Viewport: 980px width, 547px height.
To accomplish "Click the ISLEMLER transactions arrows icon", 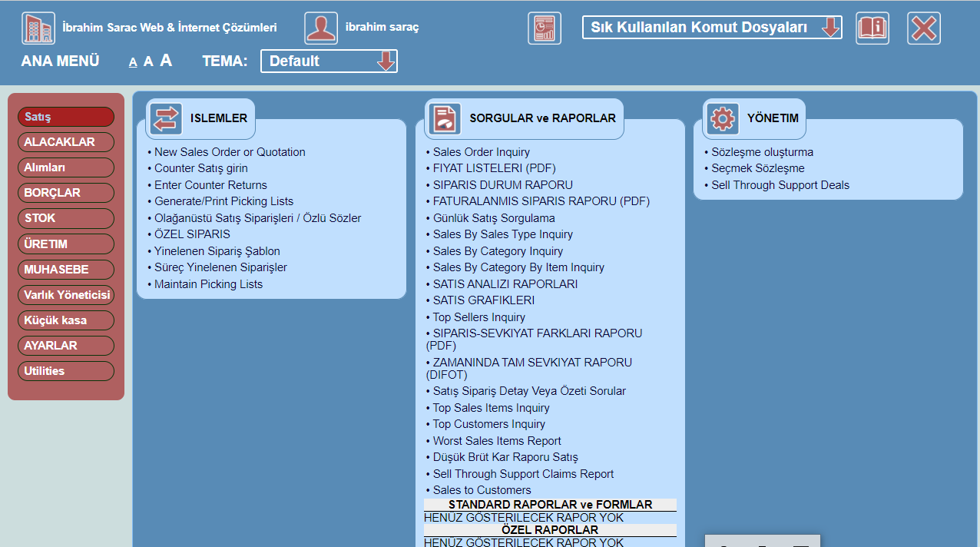I will click(x=166, y=118).
